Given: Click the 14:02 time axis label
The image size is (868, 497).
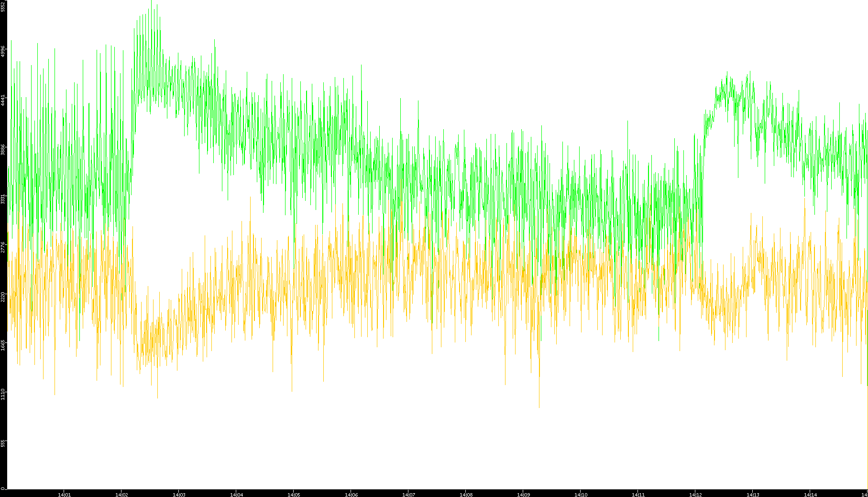Looking at the screenshot, I should tap(121, 494).
